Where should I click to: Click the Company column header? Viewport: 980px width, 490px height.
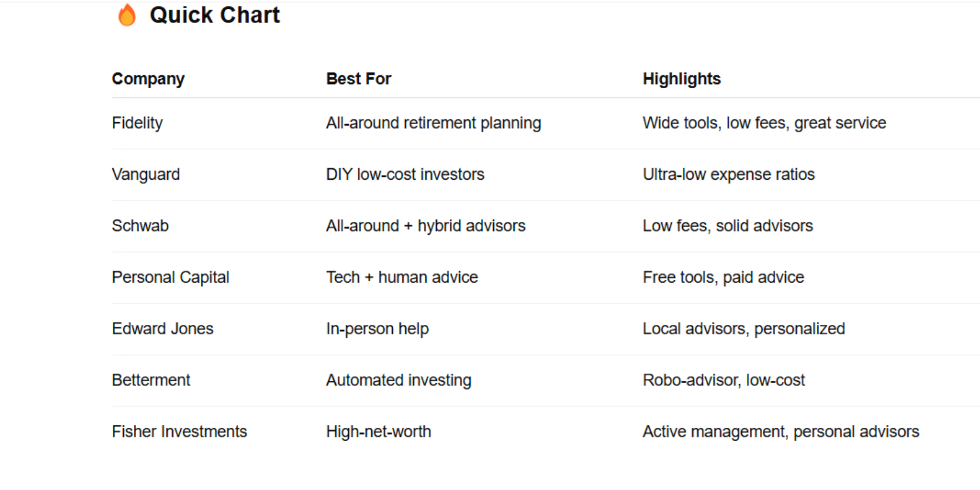[148, 79]
